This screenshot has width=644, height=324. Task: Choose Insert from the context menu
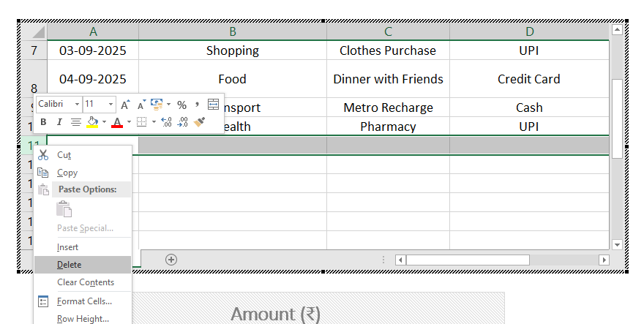67,247
